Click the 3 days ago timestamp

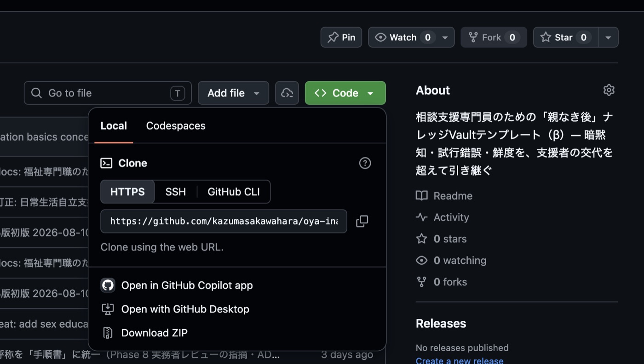[347, 355]
